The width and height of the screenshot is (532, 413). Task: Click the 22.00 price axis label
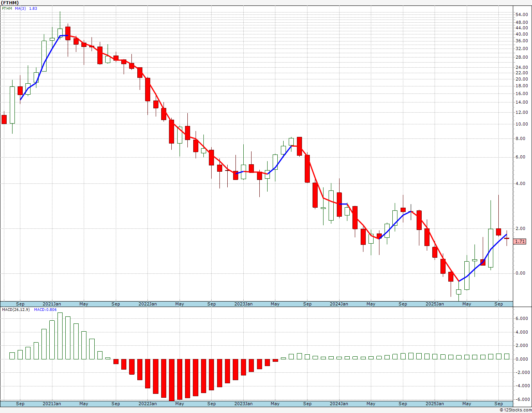point(522,73)
